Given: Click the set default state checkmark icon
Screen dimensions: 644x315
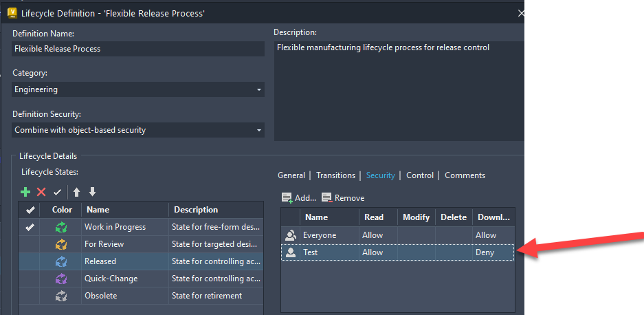Looking at the screenshot, I should point(57,193).
